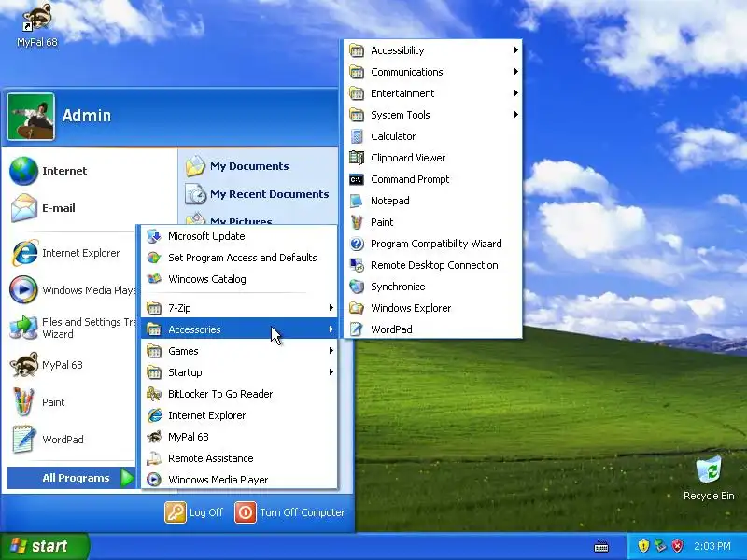Click the Log Off button

(194, 512)
